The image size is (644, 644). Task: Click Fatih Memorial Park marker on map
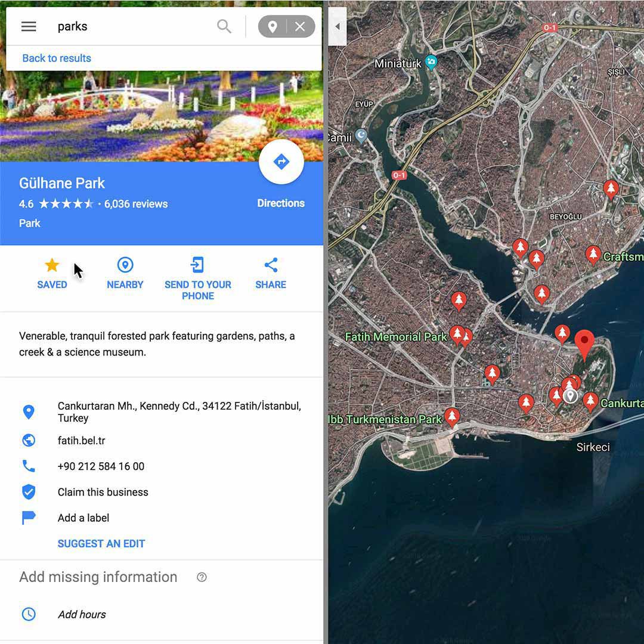457,335
